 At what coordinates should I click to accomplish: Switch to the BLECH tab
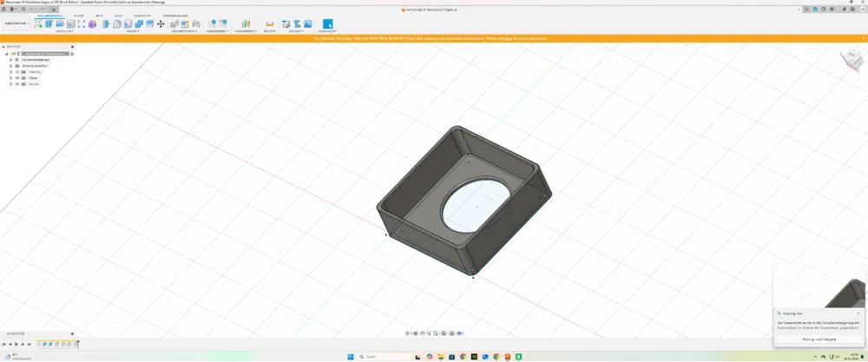118,16
